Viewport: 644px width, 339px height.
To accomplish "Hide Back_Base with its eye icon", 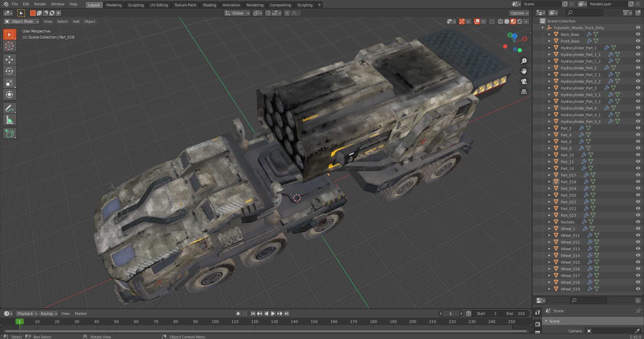I will coord(638,34).
